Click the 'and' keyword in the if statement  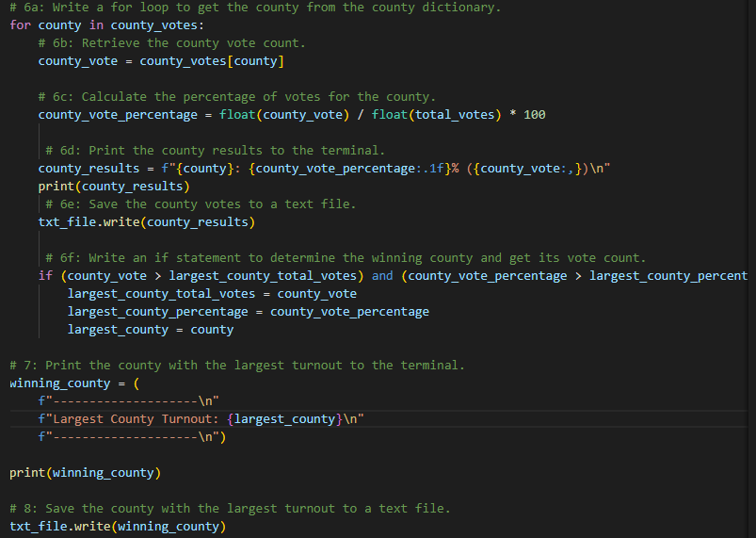[x=382, y=275]
